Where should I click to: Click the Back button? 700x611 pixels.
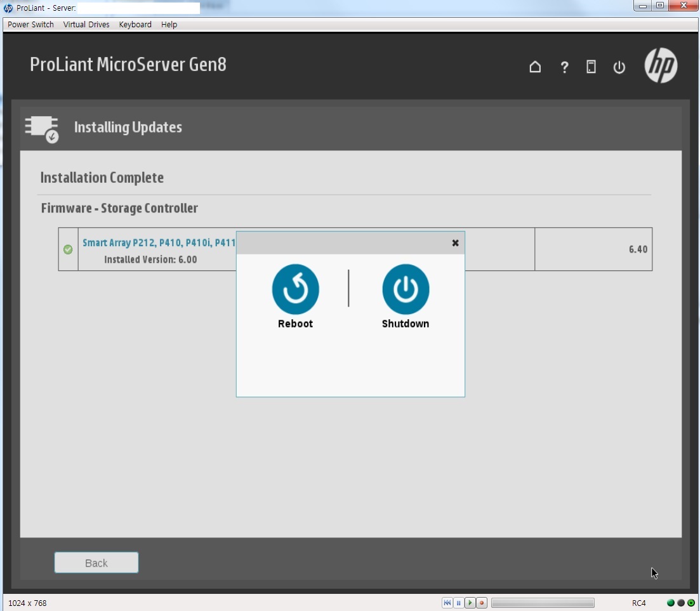[x=96, y=563]
